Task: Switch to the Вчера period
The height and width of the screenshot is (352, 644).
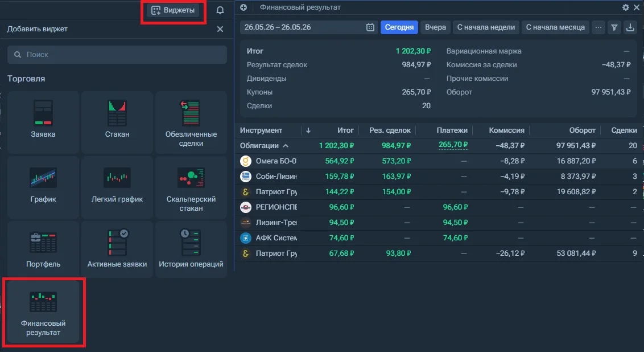Action: (435, 27)
